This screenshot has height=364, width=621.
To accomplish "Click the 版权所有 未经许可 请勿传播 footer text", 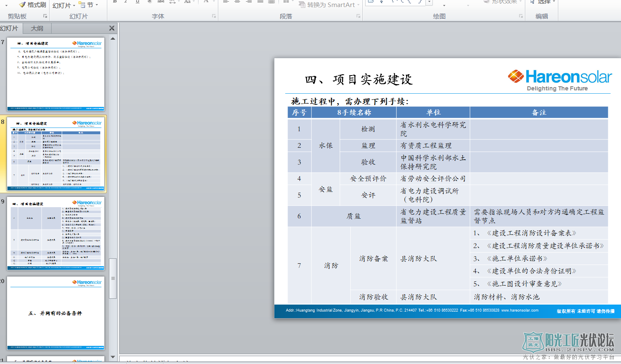I will coord(586,311).
